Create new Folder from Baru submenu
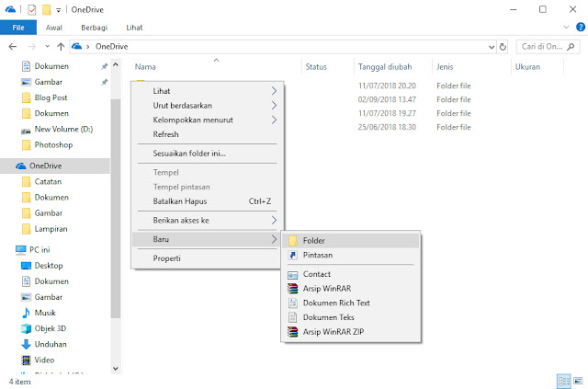 [351, 241]
